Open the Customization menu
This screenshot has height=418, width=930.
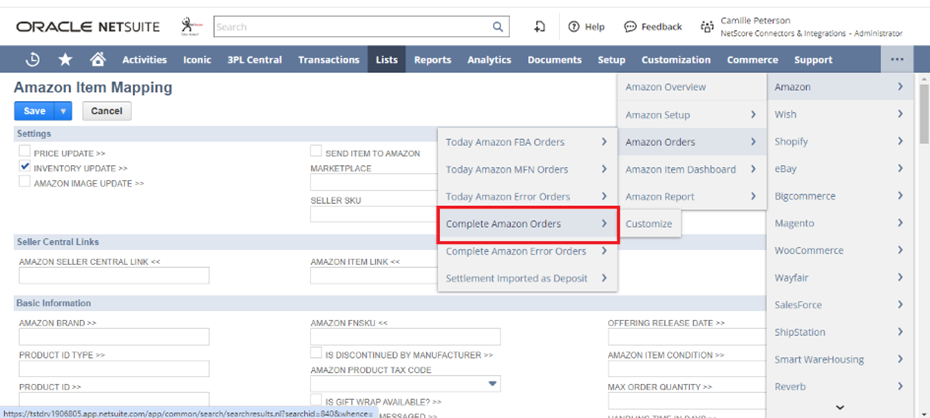click(676, 59)
